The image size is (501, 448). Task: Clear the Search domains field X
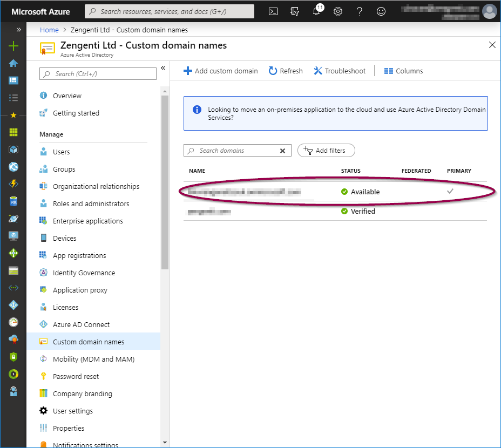(x=282, y=151)
